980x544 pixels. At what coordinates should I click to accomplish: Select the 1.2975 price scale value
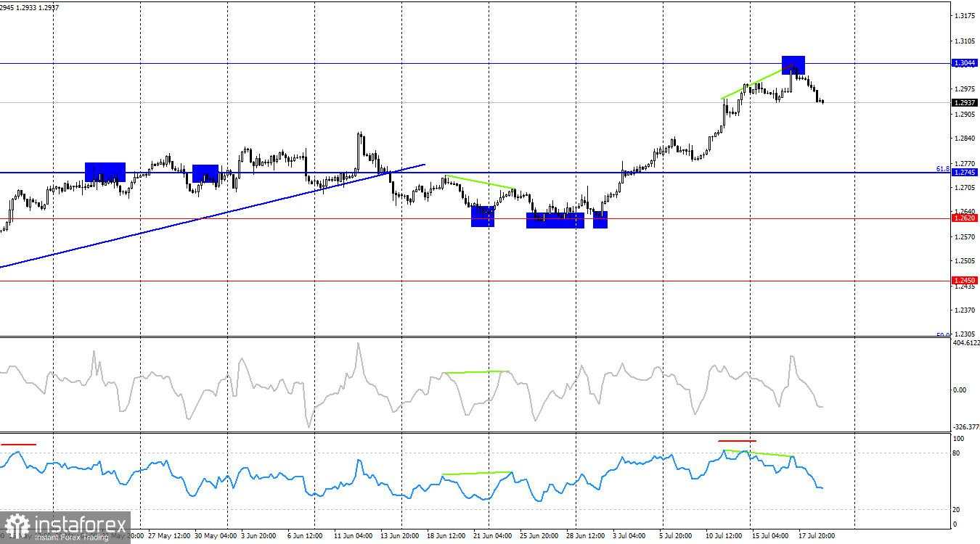tap(965, 88)
